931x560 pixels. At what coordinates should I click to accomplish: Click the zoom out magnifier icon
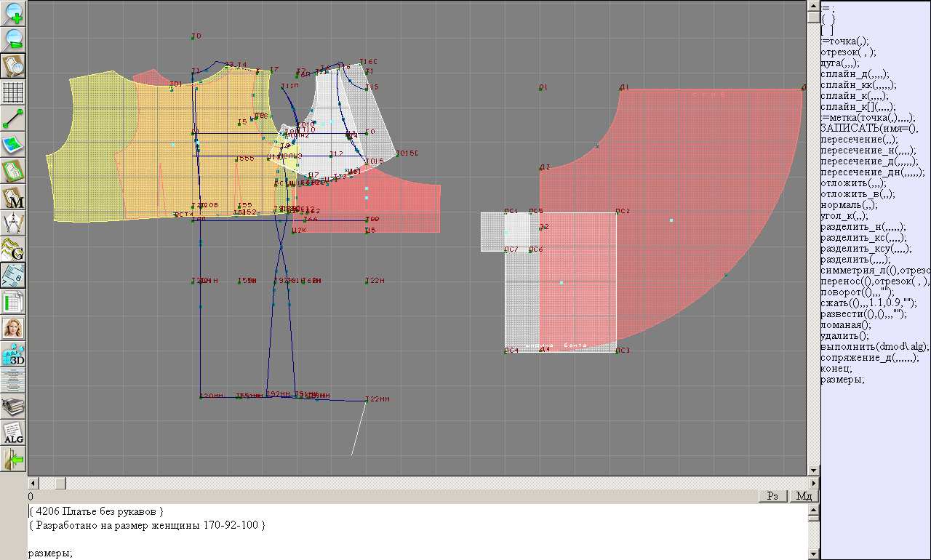(14, 39)
